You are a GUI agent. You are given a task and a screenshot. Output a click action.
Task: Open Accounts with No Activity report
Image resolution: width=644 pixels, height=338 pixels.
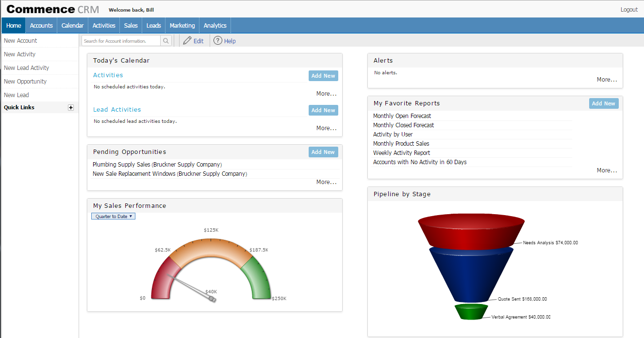pos(420,162)
